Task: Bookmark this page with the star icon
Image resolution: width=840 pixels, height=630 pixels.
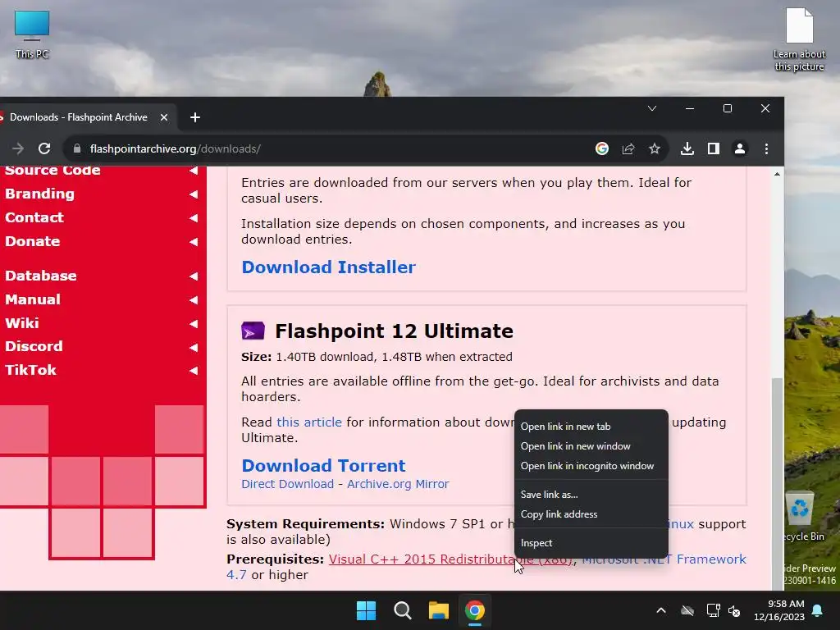Action: [654, 148]
